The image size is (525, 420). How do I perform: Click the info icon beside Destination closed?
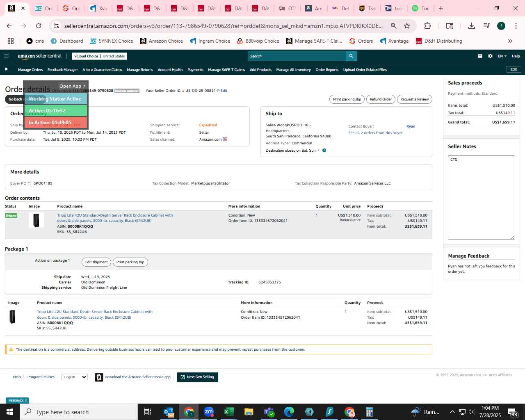324,151
